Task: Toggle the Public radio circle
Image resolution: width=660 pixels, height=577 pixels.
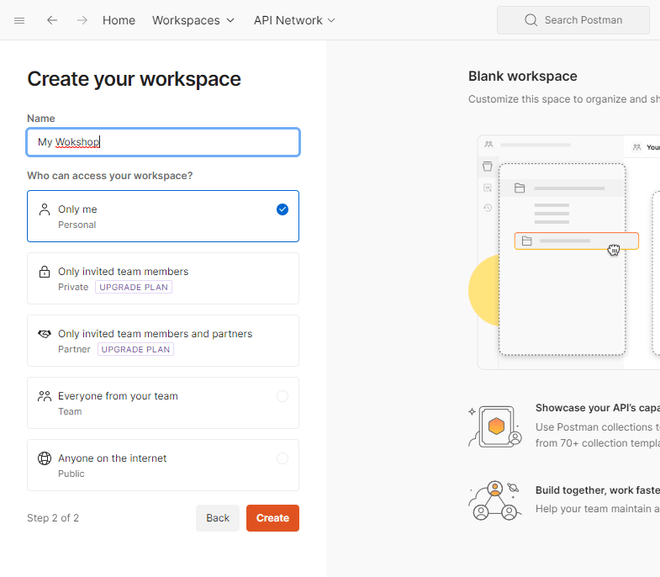Action: click(x=282, y=458)
